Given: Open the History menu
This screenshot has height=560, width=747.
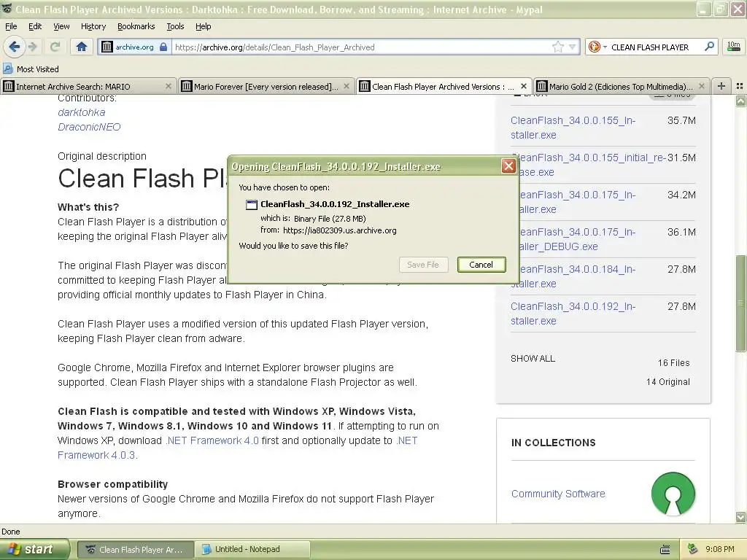Looking at the screenshot, I should pyautogui.click(x=93, y=26).
